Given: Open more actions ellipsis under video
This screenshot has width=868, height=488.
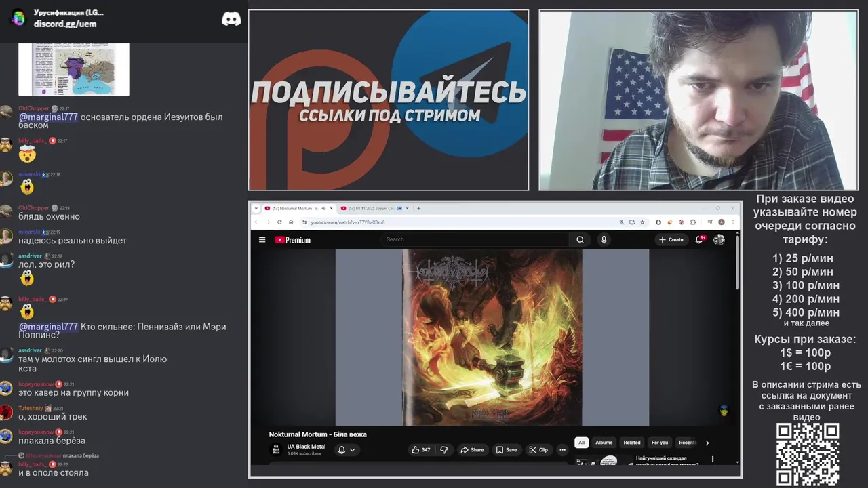Looking at the screenshot, I should click(x=562, y=449).
